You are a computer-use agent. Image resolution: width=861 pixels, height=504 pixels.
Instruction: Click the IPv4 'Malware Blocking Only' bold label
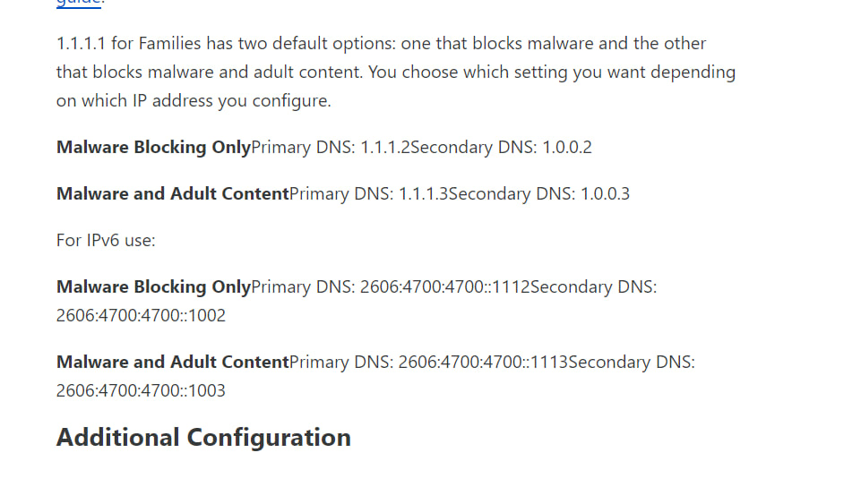pyautogui.click(x=153, y=148)
